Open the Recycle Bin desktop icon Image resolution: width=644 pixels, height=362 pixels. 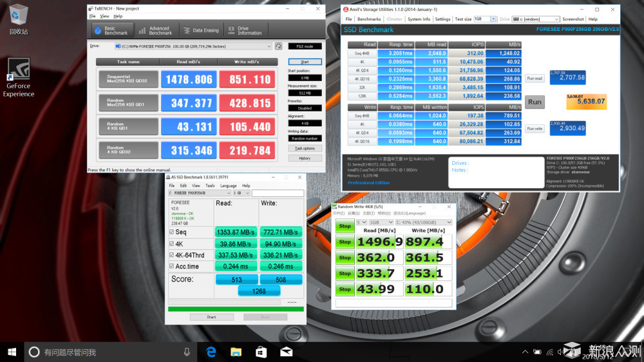tap(18, 20)
